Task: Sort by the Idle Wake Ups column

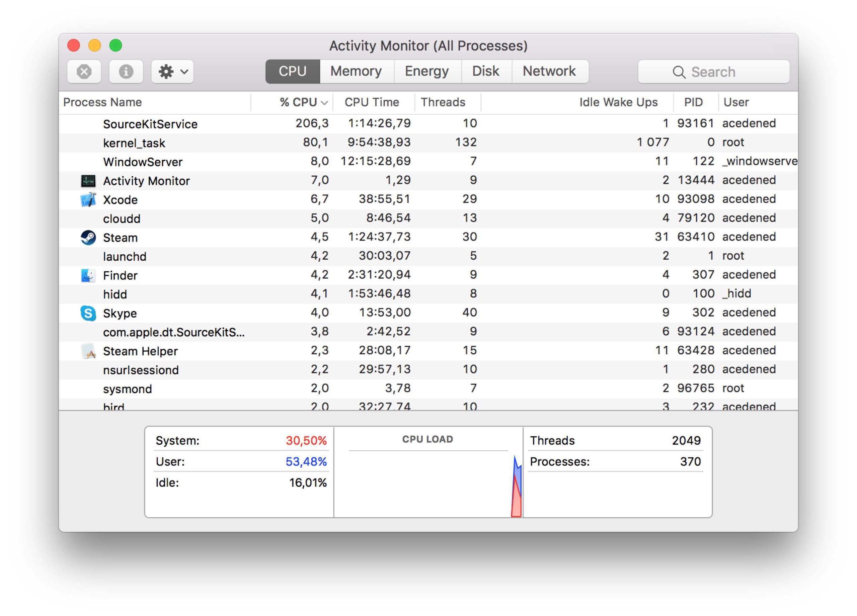Action: [618, 102]
